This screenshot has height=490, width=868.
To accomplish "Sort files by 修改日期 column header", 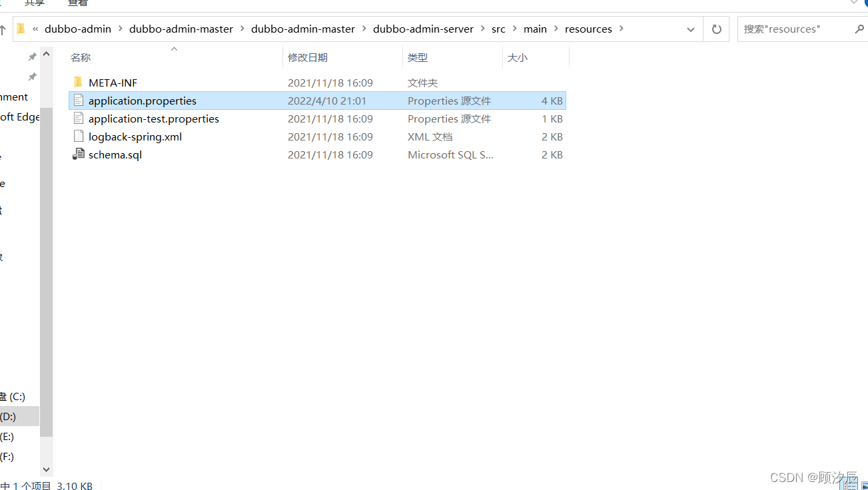I will [308, 58].
